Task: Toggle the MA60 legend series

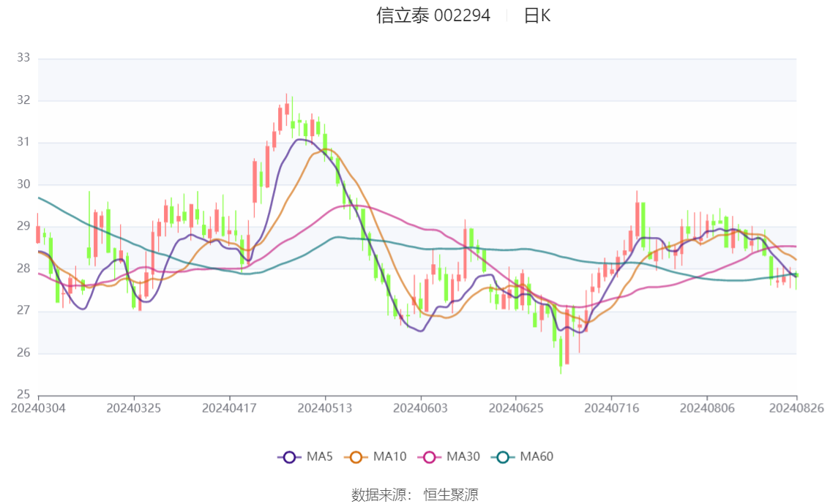Action: click(x=523, y=457)
